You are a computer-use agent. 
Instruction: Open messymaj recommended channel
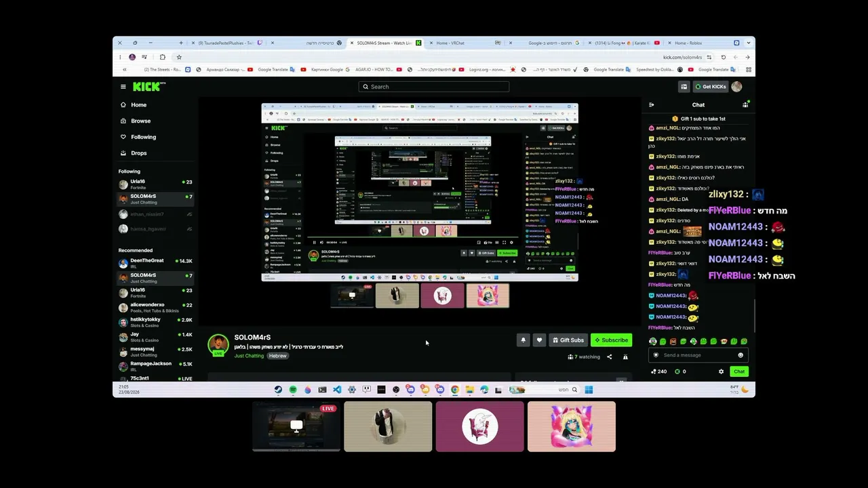point(155,352)
